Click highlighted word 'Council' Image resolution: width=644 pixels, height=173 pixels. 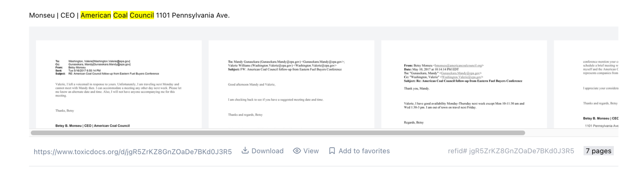coord(142,15)
